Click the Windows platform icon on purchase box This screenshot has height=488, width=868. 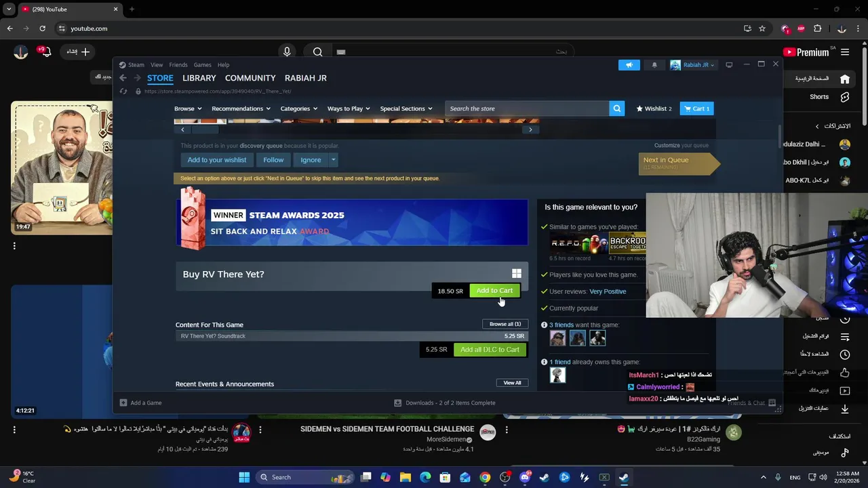(x=517, y=274)
